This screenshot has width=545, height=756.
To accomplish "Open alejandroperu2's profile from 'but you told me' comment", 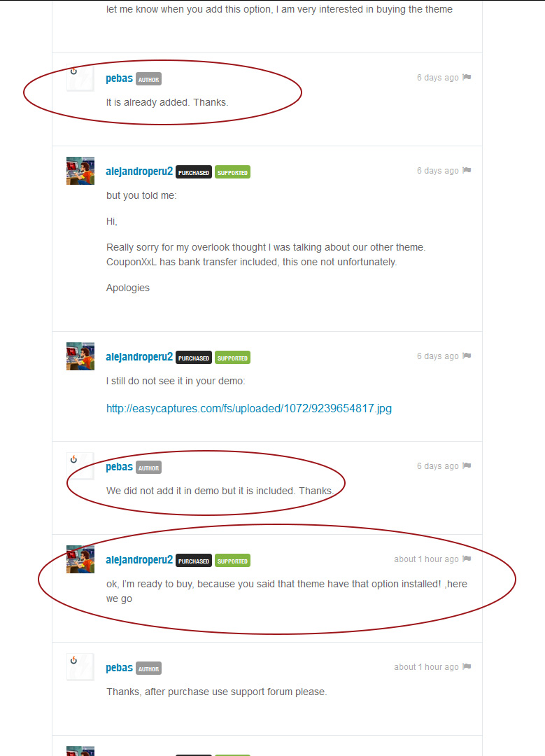I will pyautogui.click(x=139, y=171).
